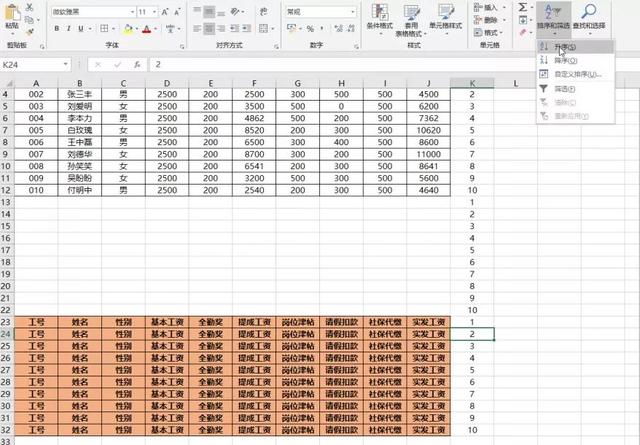Select column header G
Screen dimensions: 640x445
(298, 83)
